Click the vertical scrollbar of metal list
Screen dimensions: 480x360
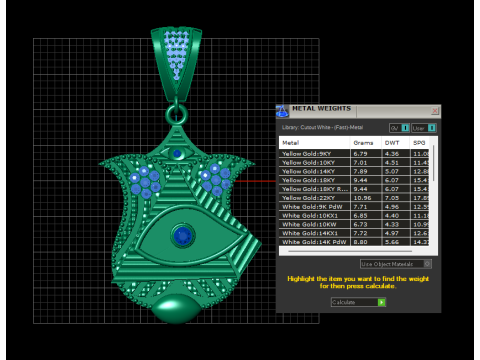point(433,163)
